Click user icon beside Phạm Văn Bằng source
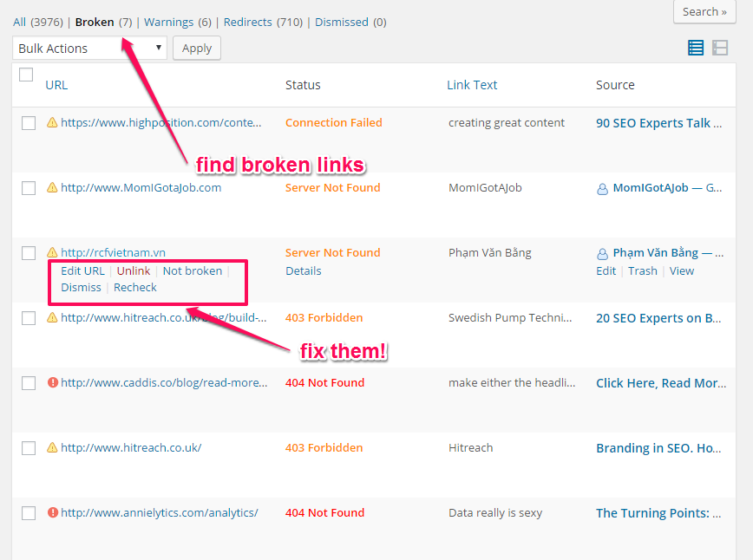Image resolution: width=753 pixels, height=560 pixels. 602,253
